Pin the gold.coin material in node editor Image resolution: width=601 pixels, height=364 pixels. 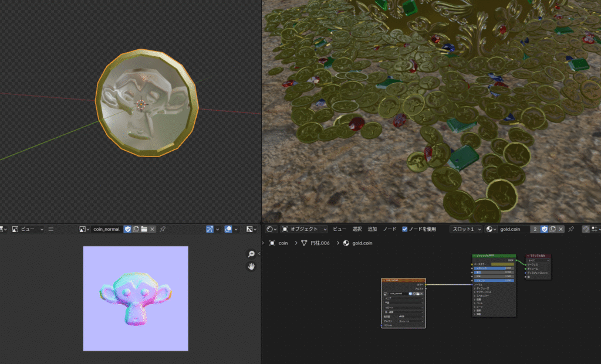tap(571, 229)
